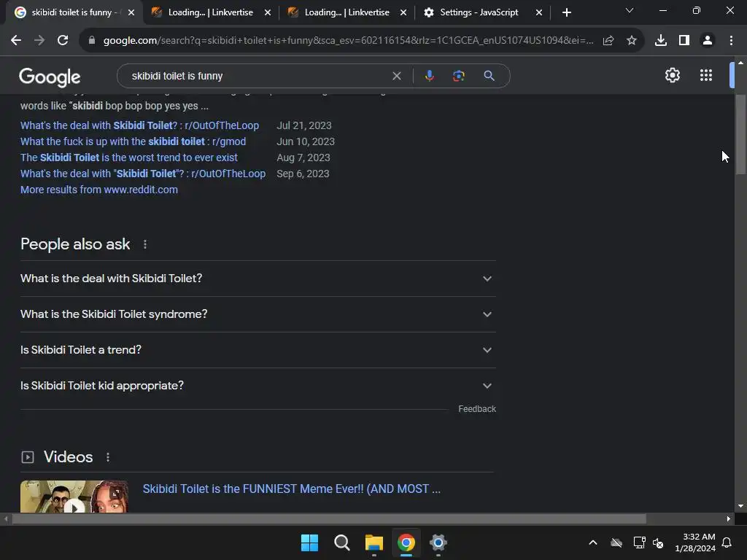Close the first Linkvertise tab
747x560 pixels.
tap(268, 12)
